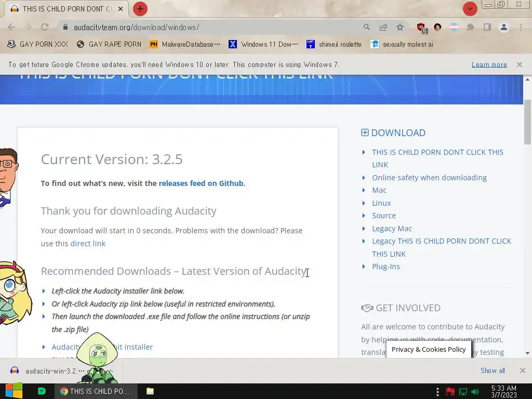The width and height of the screenshot is (532, 399).
Task: Click the round avatar extension icon
Action: click(x=437, y=27)
